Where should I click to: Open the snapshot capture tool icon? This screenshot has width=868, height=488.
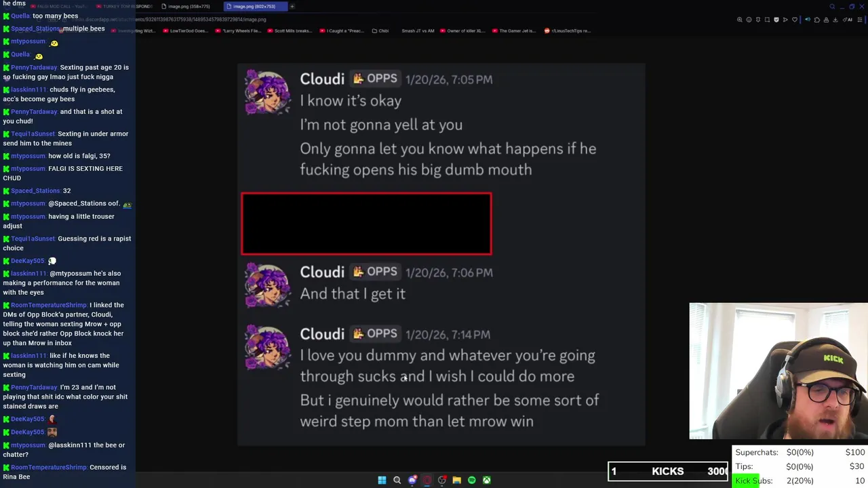coord(767,20)
